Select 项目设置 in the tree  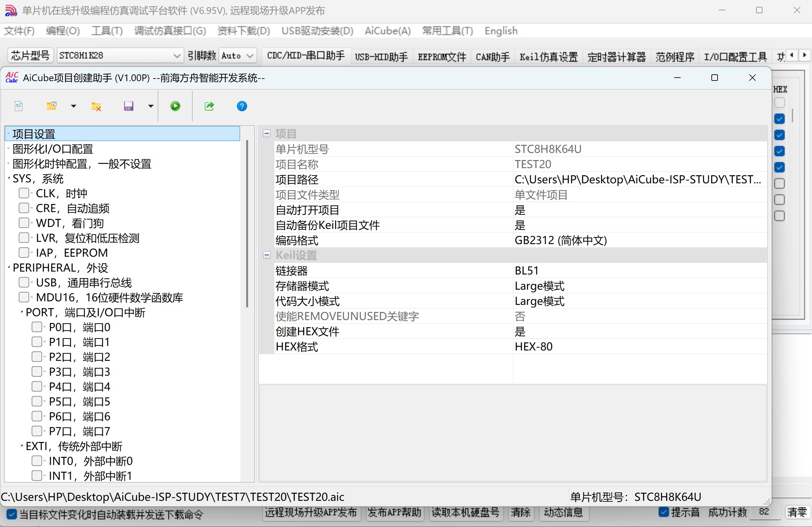click(x=122, y=134)
